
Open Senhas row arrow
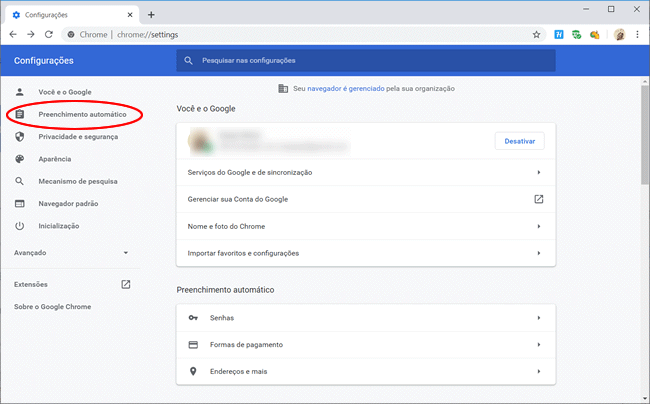pyautogui.click(x=538, y=318)
